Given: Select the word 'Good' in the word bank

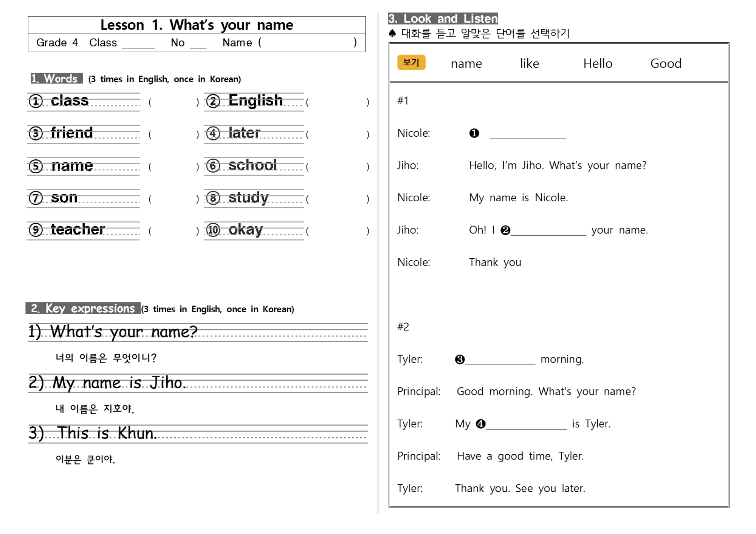Looking at the screenshot, I should tap(666, 63).
